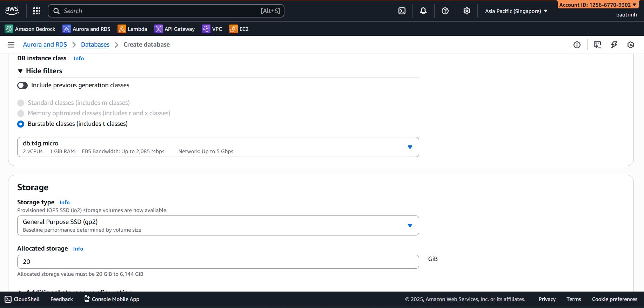
Task: Select Standard classes radio option
Action: pos(21,103)
